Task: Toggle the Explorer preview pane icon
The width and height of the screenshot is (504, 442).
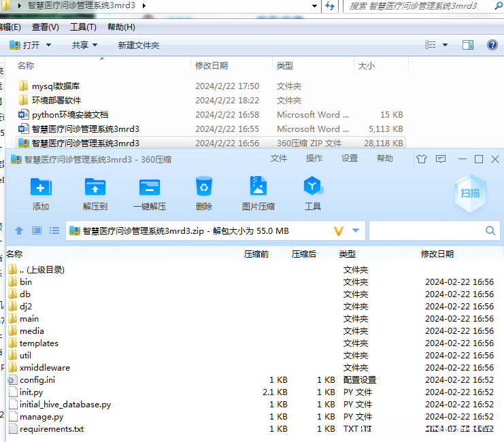Action: point(468,45)
